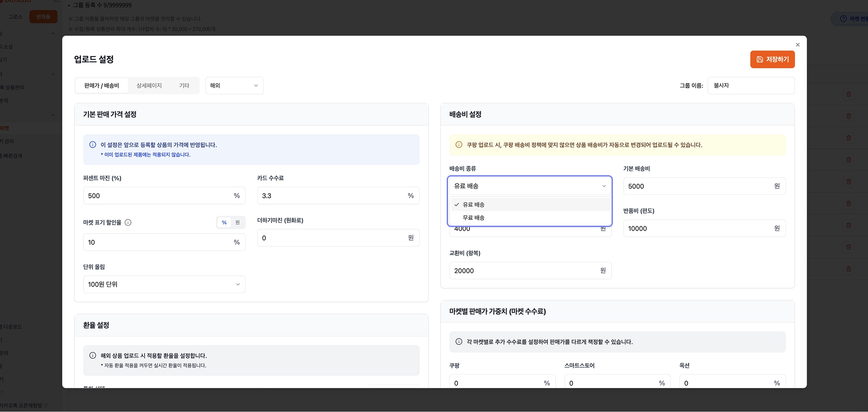Switch to the 상세페이지 tab

tap(149, 85)
